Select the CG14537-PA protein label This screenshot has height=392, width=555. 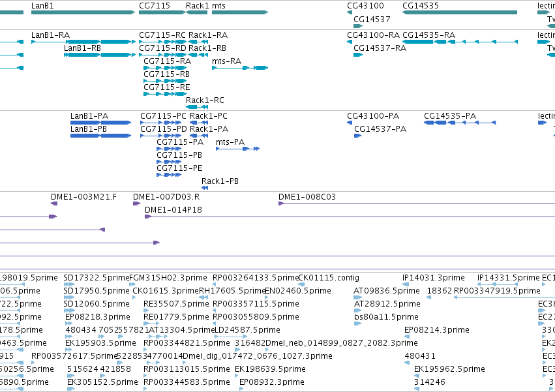coord(380,129)
